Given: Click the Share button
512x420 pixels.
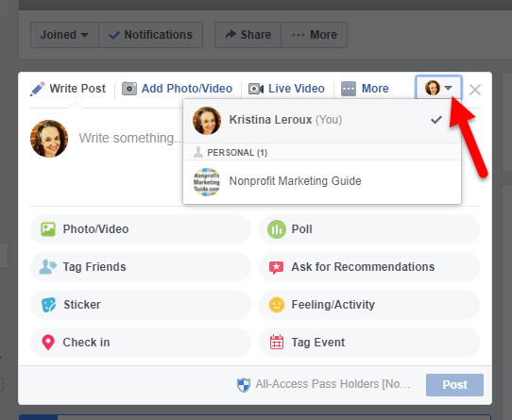Looking at the screenshot, I should pyautogui.click(x=248, y=35).
